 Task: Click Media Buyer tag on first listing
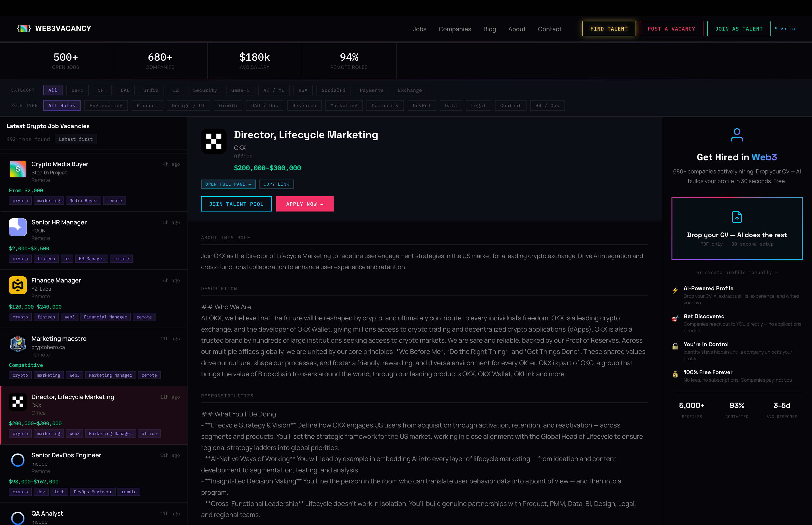(83, 200)
